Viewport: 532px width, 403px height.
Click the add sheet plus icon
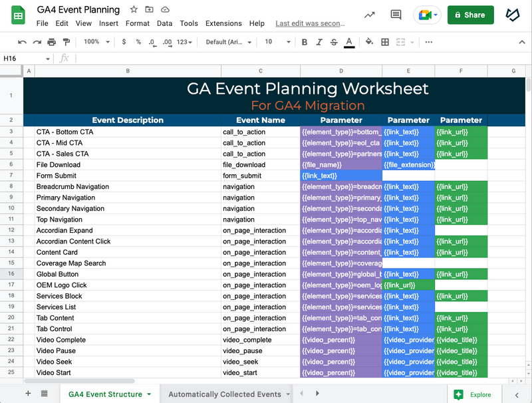(28, 393)
